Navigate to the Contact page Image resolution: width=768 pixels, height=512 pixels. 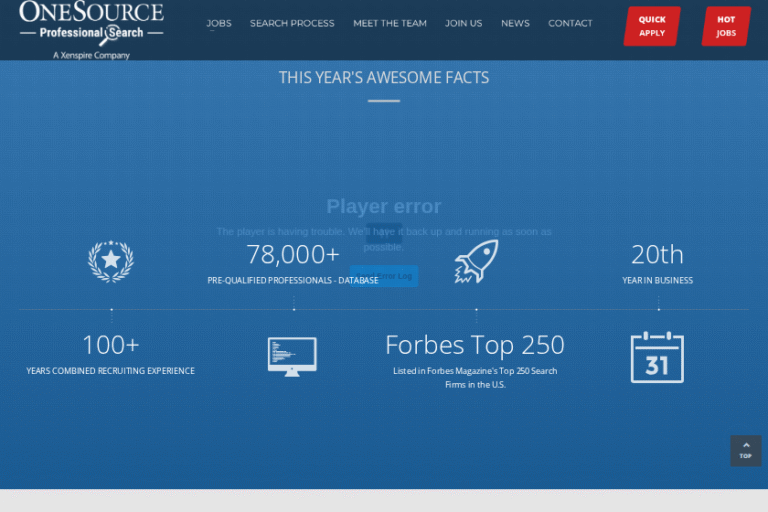click(570, 23)
